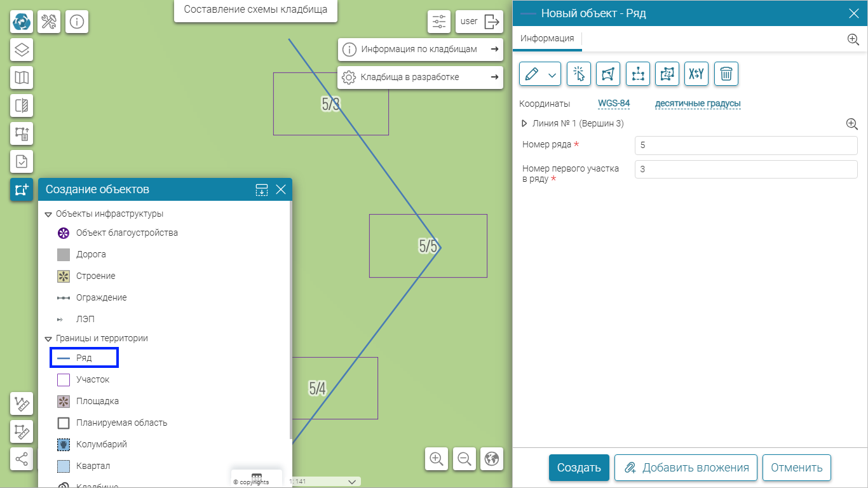Select Участок in the object list

click(93, 379)
